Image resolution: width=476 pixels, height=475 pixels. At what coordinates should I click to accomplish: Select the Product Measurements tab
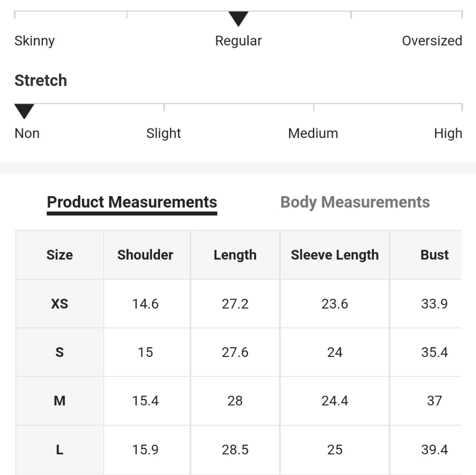(x=132, y=202)
